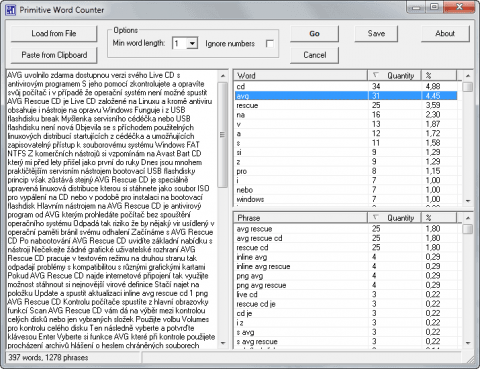
Task: Click the '397 words, 1278 phrases' status text
Action: 48,358
